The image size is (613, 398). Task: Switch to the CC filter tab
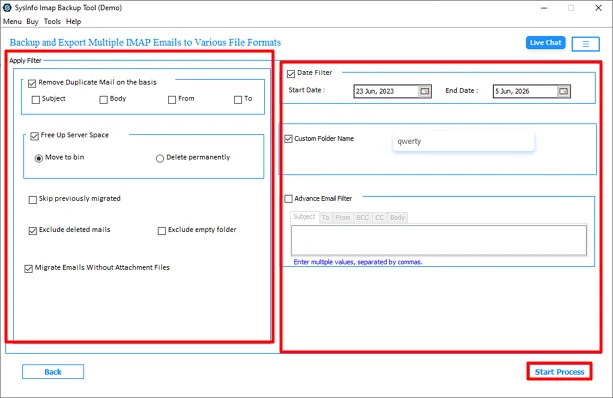click(x=380, y=218)
